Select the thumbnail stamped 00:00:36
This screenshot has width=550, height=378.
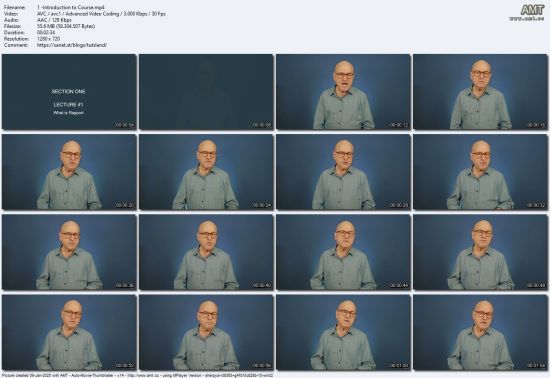coord(69,252)
